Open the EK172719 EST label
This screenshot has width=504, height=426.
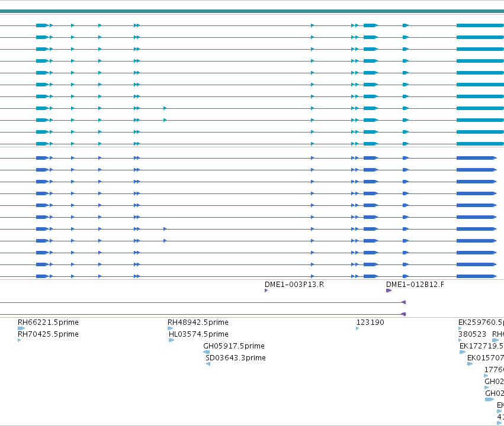(481, 346)
